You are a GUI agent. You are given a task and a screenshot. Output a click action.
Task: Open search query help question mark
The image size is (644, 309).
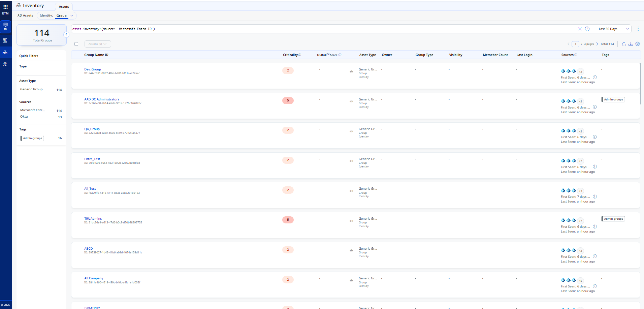pos(587,29)
